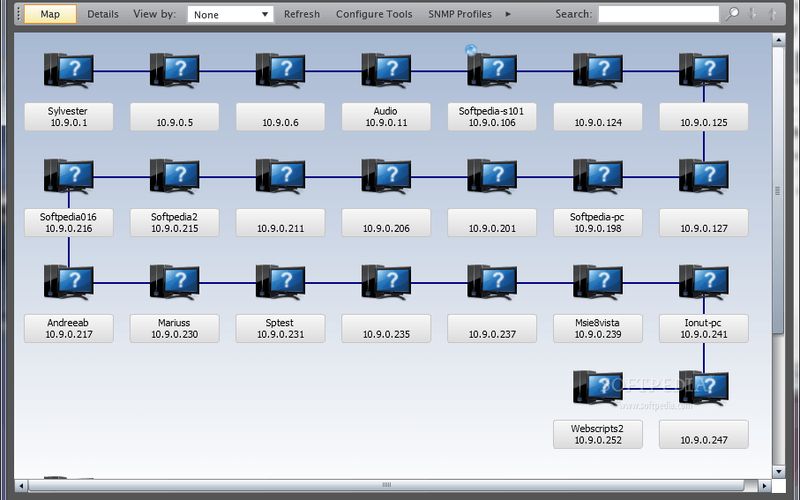Click the horizontal scrollbar left arrow

pyautogui.click(x=21, y=485)
